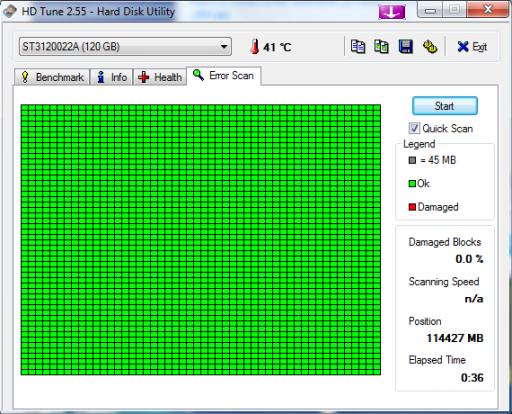Toggle the Quick Scan checkbox

click(x=414, y=128)
